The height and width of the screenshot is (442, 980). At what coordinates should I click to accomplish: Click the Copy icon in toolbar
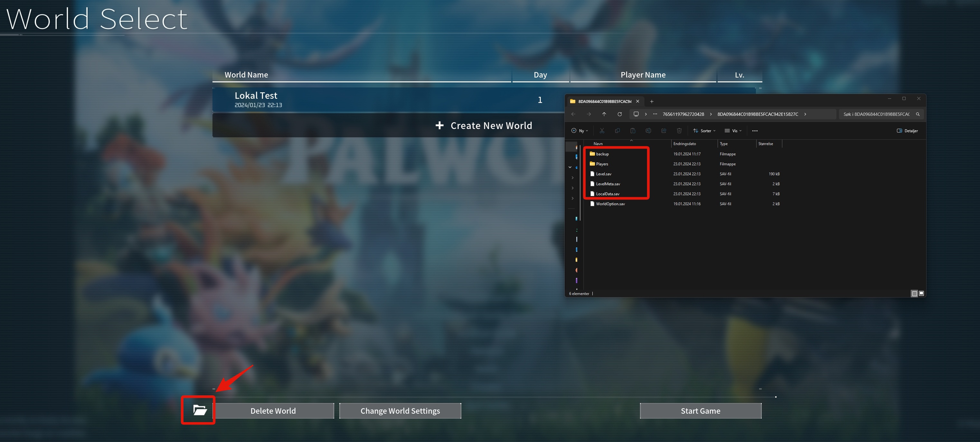pos(617,131)
